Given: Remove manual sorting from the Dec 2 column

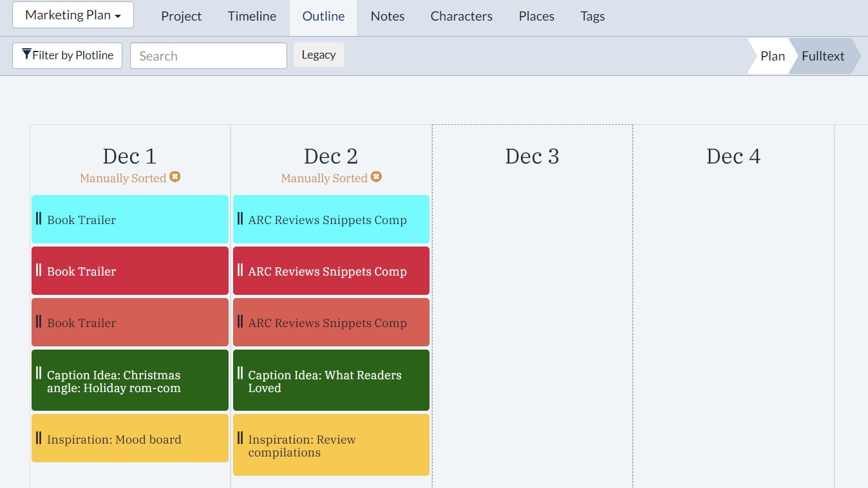Looking at the screenshot, I should click(x=377, y=177).
